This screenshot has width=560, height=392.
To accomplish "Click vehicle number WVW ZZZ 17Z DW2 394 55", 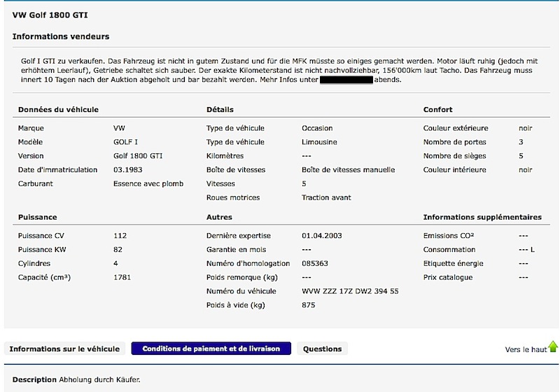I will pos(350,291).
